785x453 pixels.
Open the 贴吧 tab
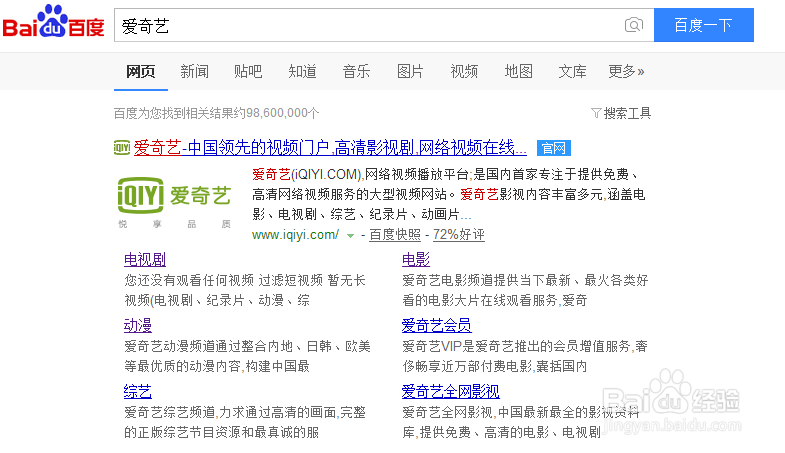point(248,72)
